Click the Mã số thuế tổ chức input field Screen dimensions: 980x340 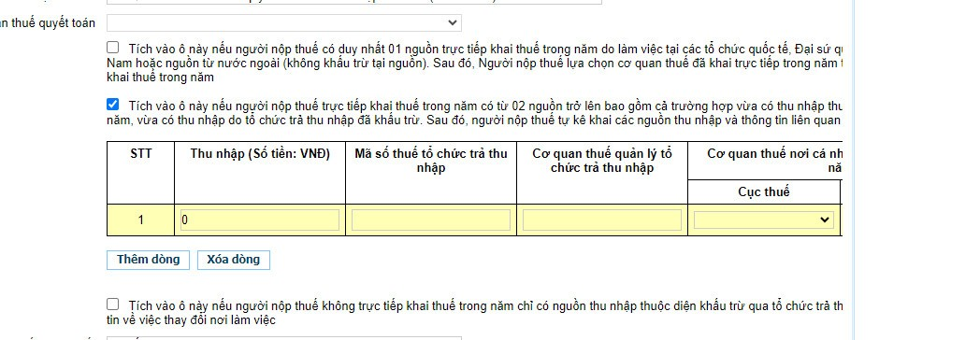431,220
